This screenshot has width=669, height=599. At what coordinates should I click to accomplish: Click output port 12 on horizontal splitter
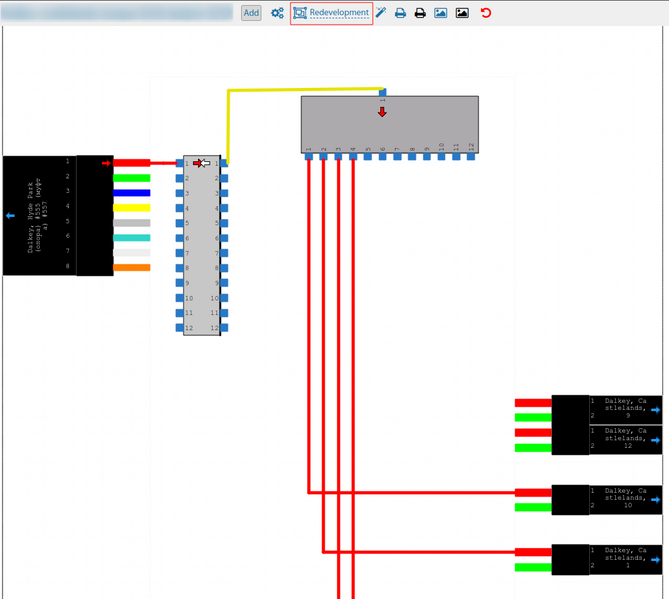pyautogui.click(x=472, y=156)
